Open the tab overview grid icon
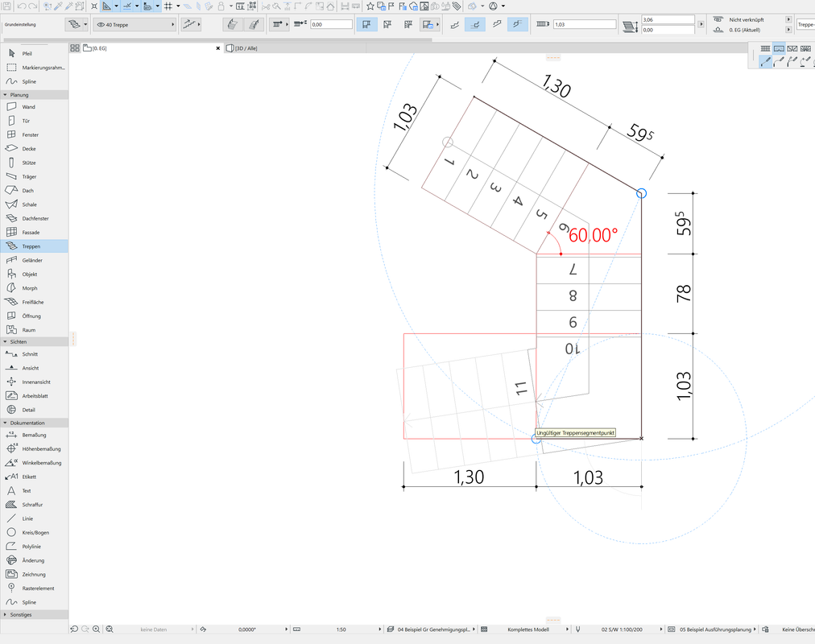 (75, 48)
